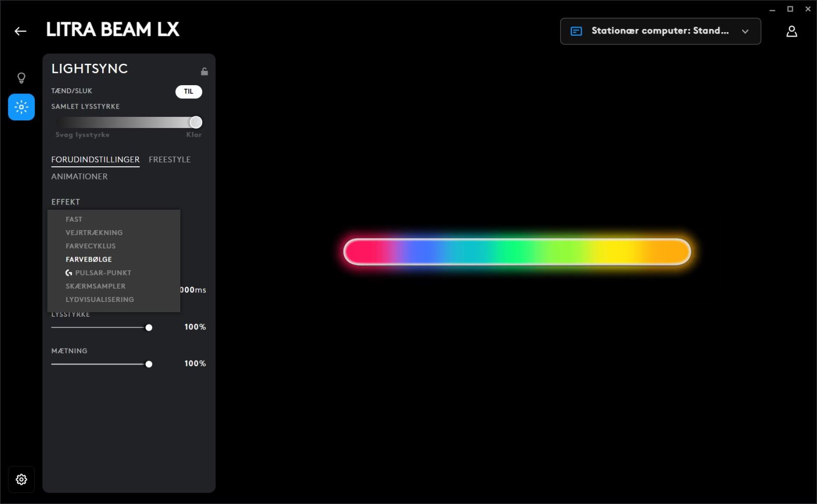Click the lock icon in LIGHTSYNC panel
The image size is (817, 504).
[x=204, y=71]
